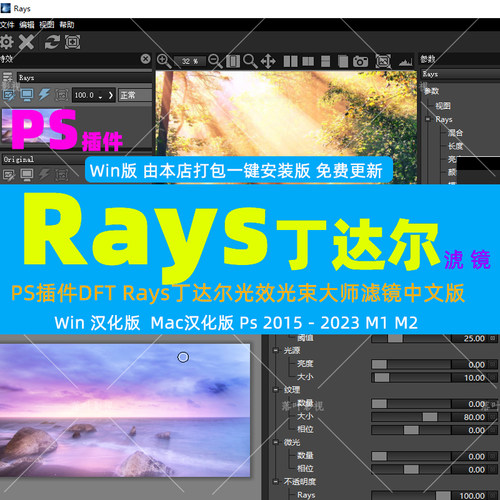
Task: Click the layers stack icon beside Rays name
Action: (7, 77)
